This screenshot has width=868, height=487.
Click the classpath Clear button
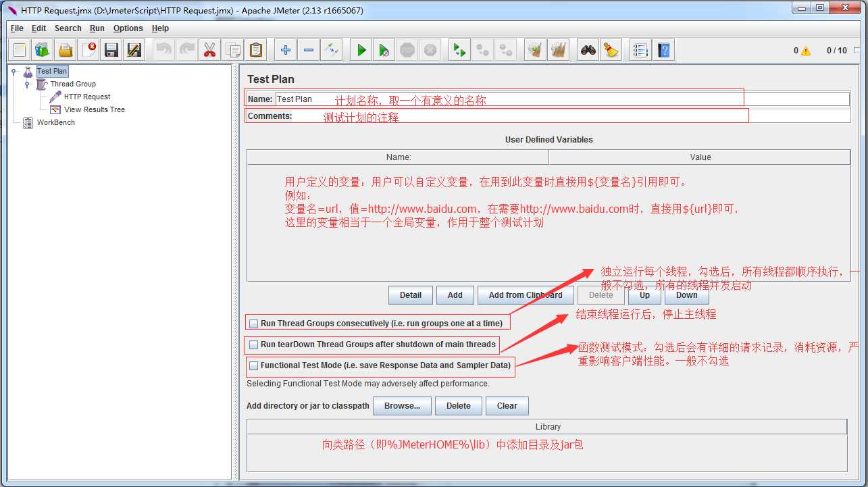point(507,406)
